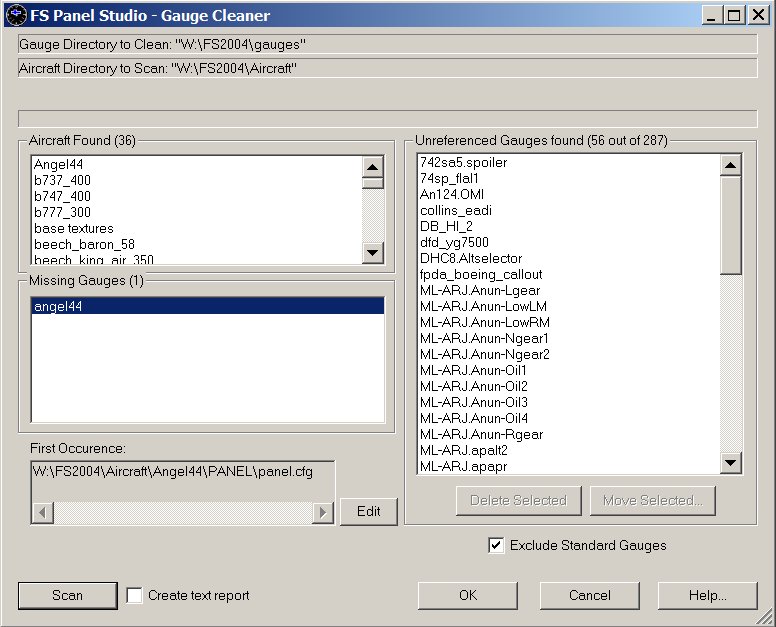The height and width of the screenshot is (627, 776).
Task: Click Edit button next to First Occurrence
Action: [369, 512]
